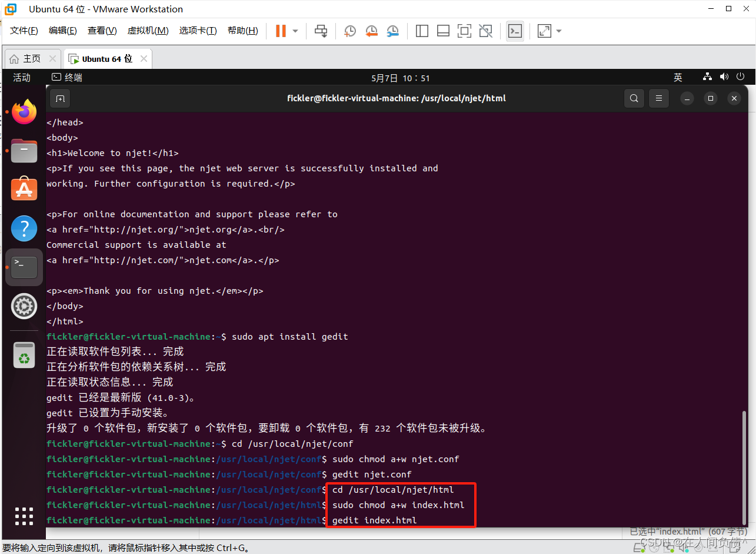Toggle the VMware library sidebar
Viewport: 756px width, 554px height.
click(422, 31)
